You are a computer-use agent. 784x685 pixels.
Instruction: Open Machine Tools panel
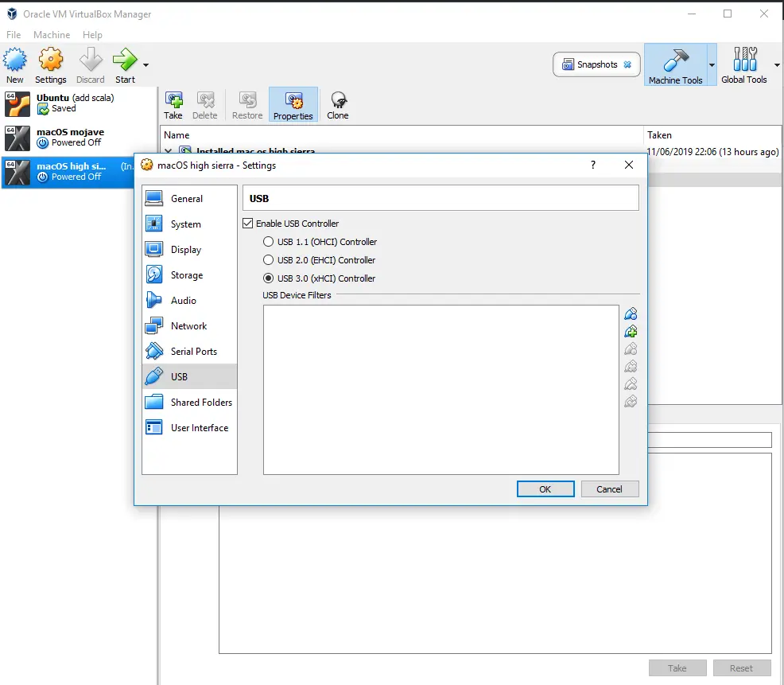(x=676, y=65)
